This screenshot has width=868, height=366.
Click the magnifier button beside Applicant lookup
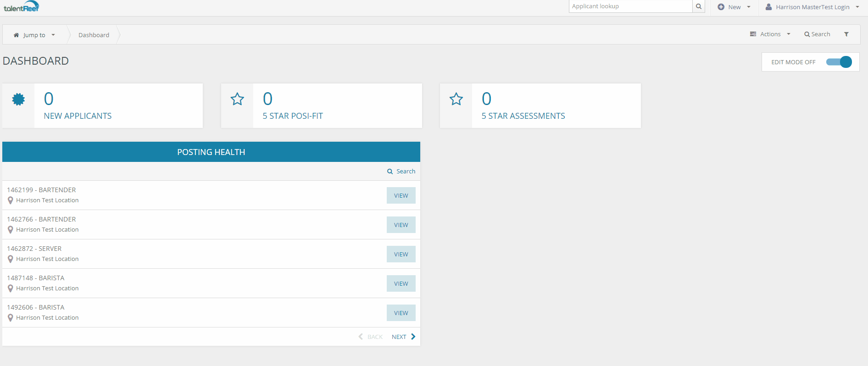[698, 6]
